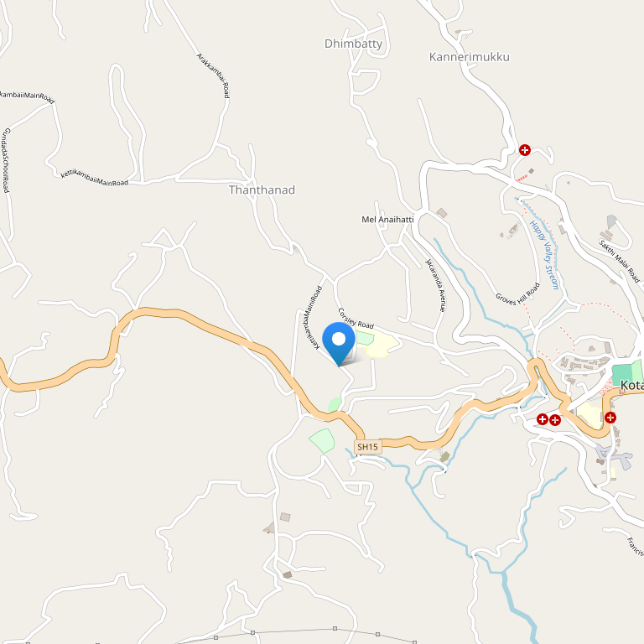This screenshot has width=644, height=644.
Task: Click the SH15 highway shield
Action: pyautogui.click(x=367, y=447)
